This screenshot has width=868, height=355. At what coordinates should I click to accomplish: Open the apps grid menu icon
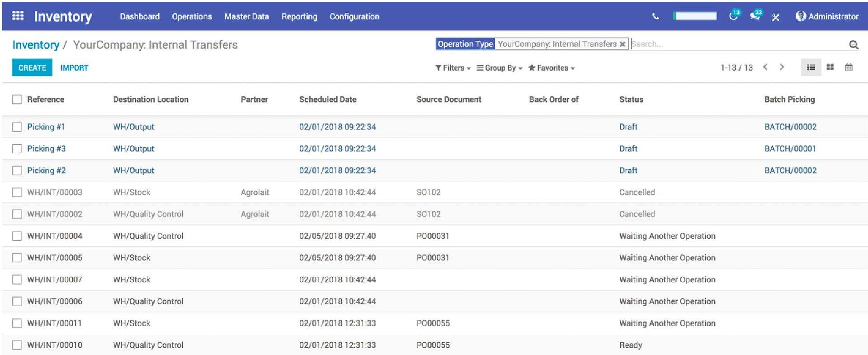[18, 16]
